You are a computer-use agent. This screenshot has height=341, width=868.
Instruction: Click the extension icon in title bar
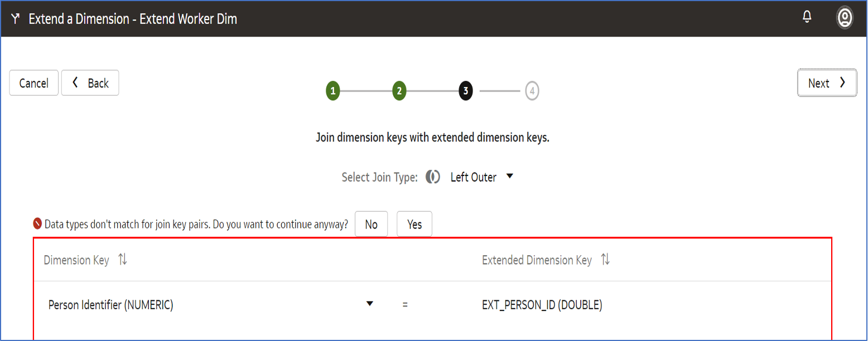coord(16,19)
